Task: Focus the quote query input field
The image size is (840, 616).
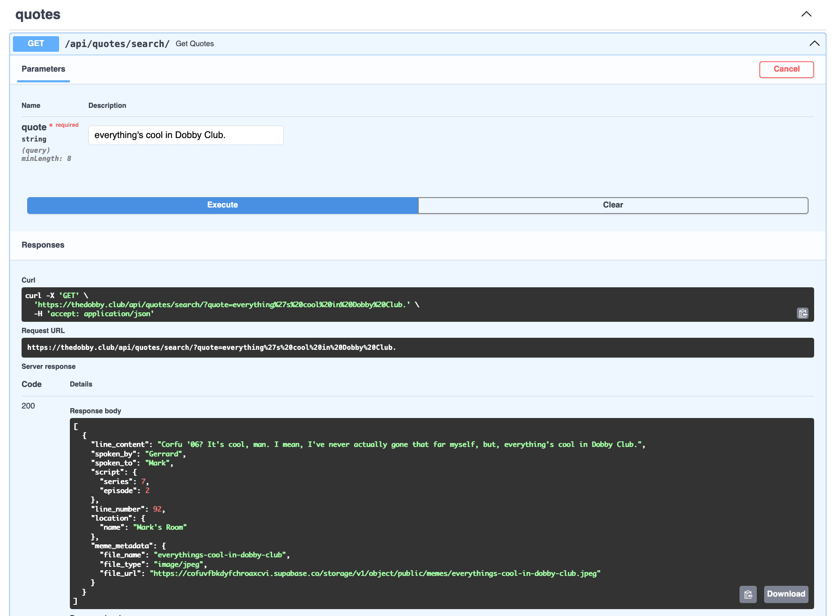Action: [186, 135]
